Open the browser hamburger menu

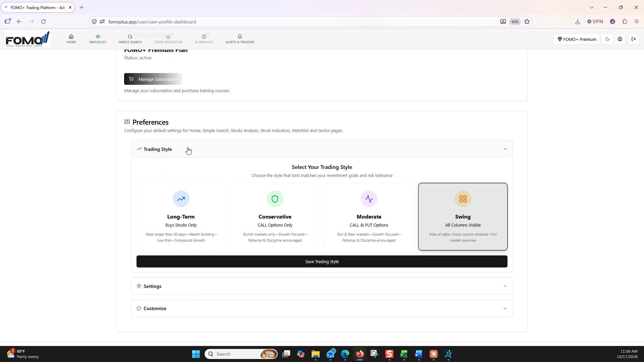(x=637, y=21)
